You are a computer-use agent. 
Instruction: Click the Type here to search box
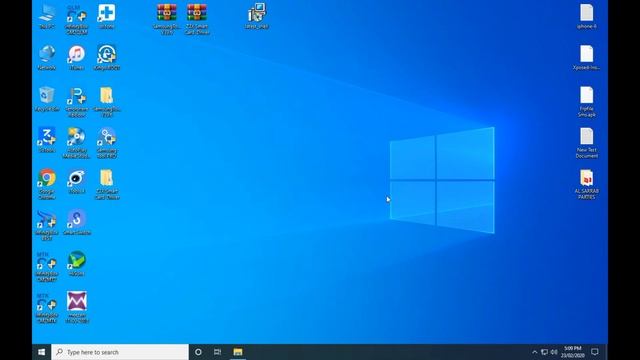pyautogui.click(x=120, y=352)
